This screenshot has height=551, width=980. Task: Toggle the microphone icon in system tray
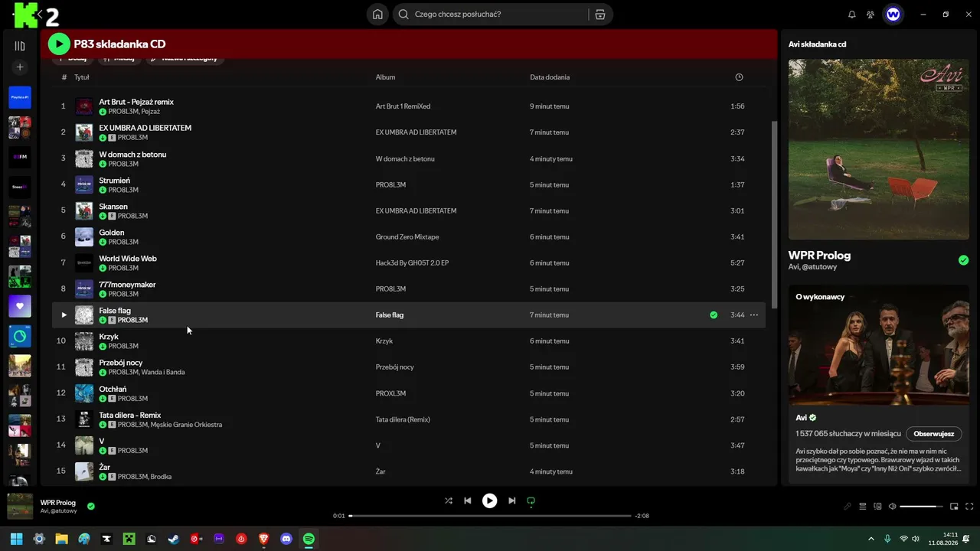(887, 539)
